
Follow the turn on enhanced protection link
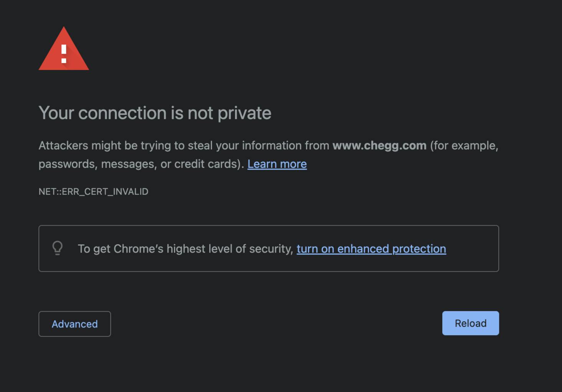pyautogui.click(x=371, y=249)
